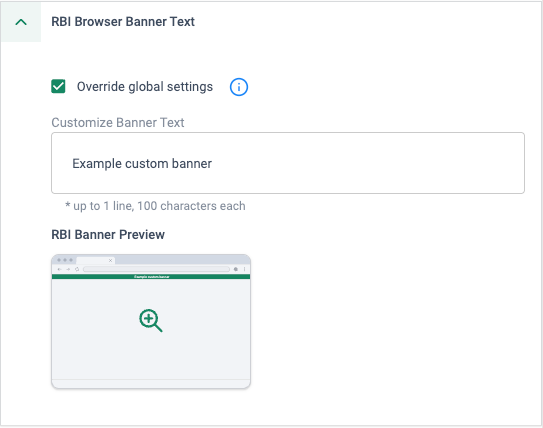Click the RBI Banner Preview heading
The height and width of the screenshot is (428, 543).
point(108,234)
